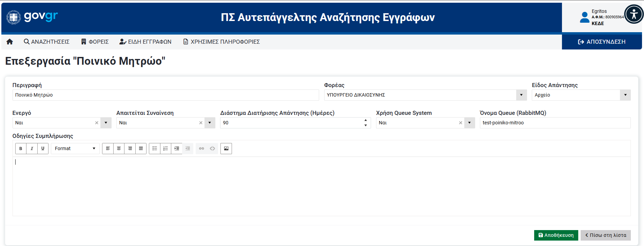644x246 pixels.
Task: Align text right in the editor
Action: tap(130, 148)
